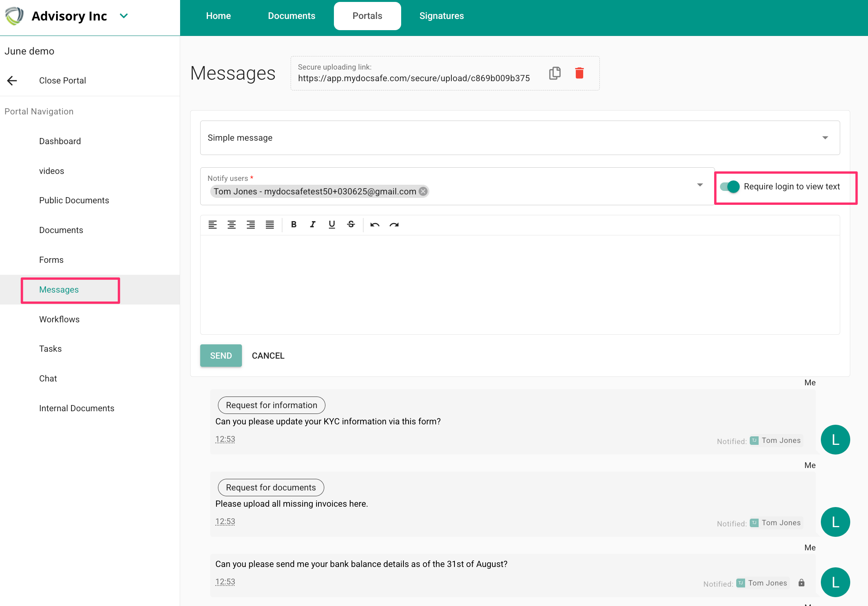Image resolution: width=868 pixels, height=606 pixels.
Task: Expand the Simple message type dropdown
Action: pos(825,138)
